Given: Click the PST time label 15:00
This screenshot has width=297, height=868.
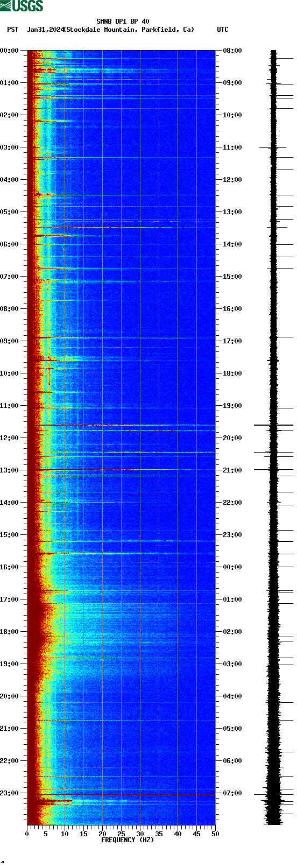Looking at the screenshot, I should pyautogui.click(x=10, y=535).
